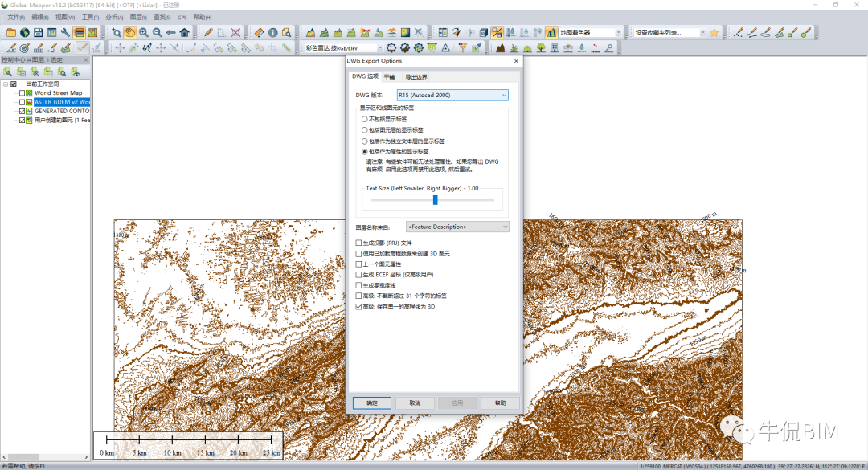The width and height of the screenshot is (868, 470).
Task: Collapse the 当前工作空间 tree node
Action: tap(6, 84)
